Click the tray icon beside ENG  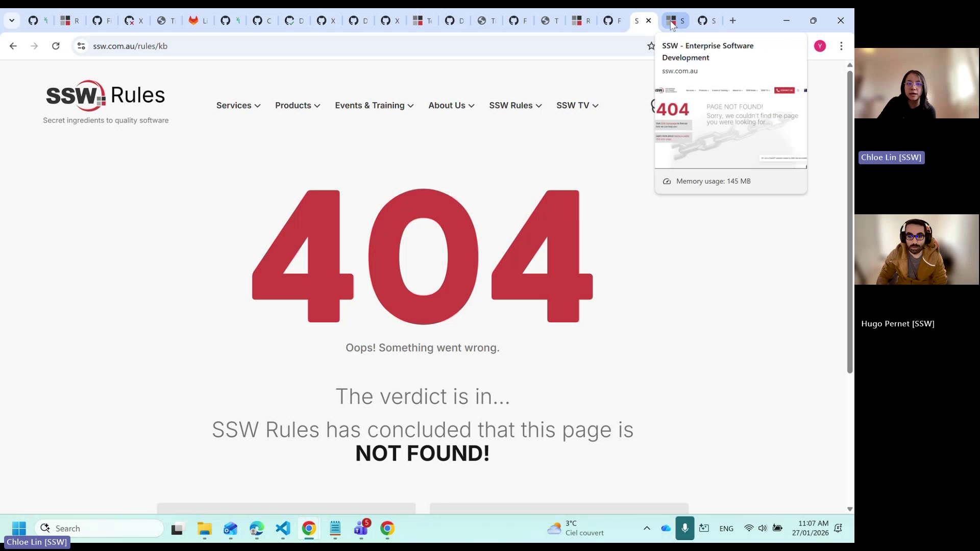click(x=704, y=529)
